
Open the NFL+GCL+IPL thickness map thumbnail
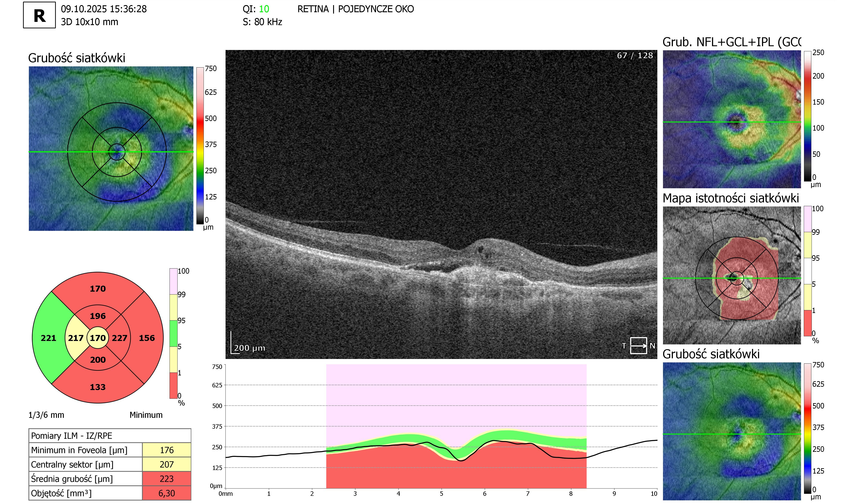732,119
